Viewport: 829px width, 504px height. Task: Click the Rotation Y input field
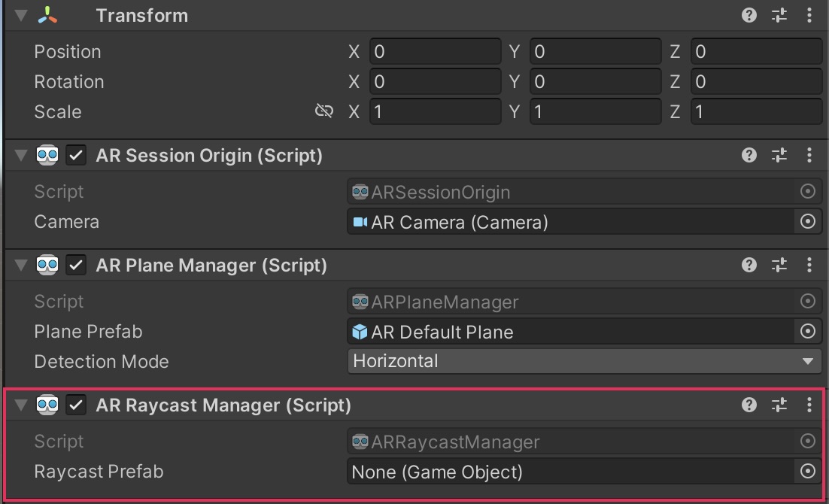click(x=594, y=82)
